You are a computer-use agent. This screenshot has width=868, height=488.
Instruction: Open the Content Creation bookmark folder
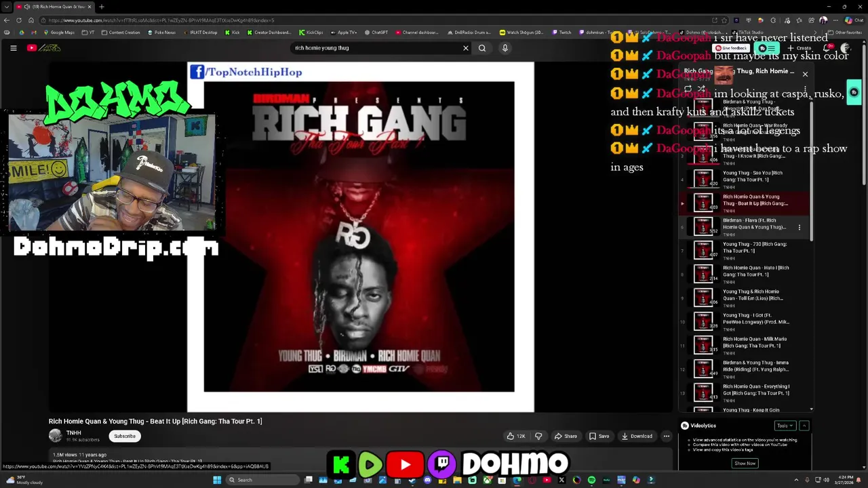(x=121, y=33)
